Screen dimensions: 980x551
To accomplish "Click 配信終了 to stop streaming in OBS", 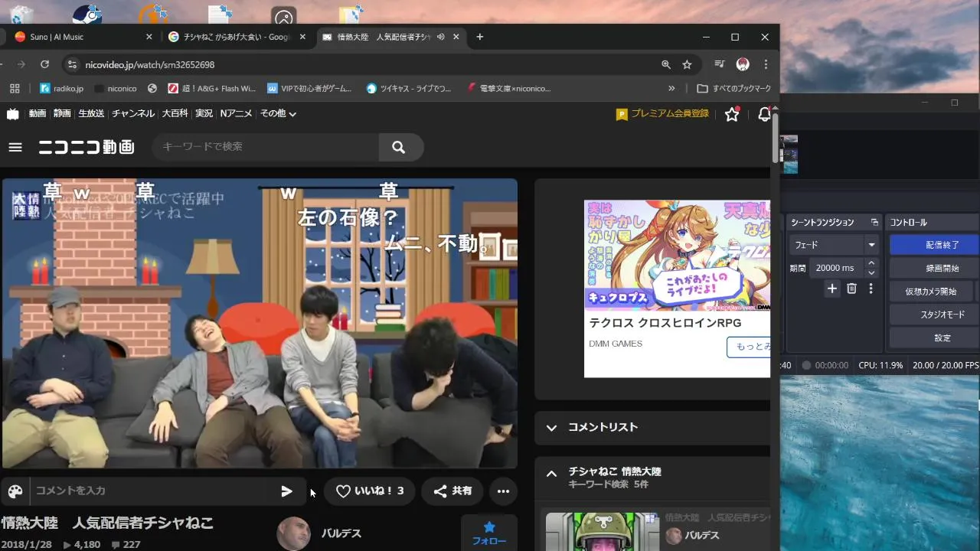I will pyautogui.click(x=934, y=245).
